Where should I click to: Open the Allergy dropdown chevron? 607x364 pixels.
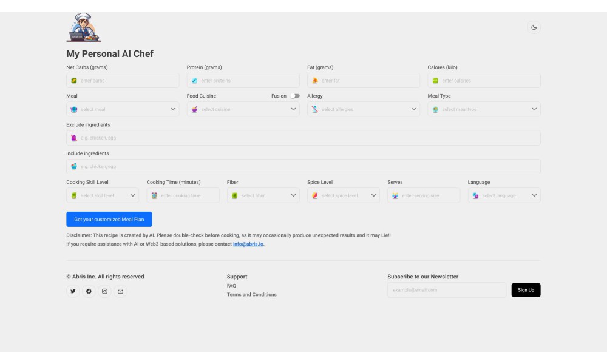413,109
